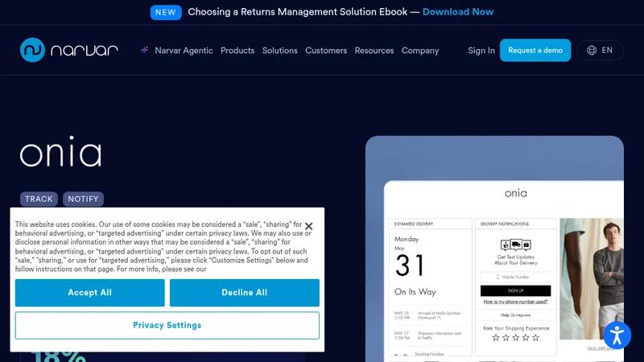Open the Products menu
Viewport: 644px width, 362px height.
(237, 51)
